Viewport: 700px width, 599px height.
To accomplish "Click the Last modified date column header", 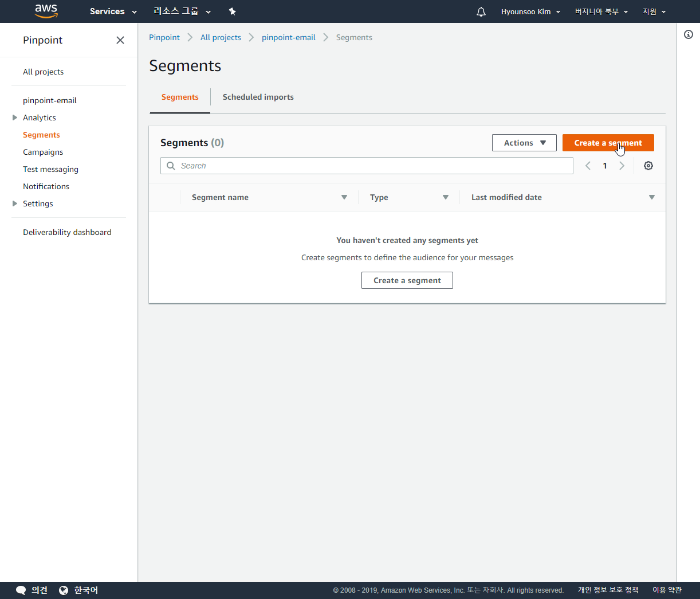I will pyautogui.click(x=506, y=197).
